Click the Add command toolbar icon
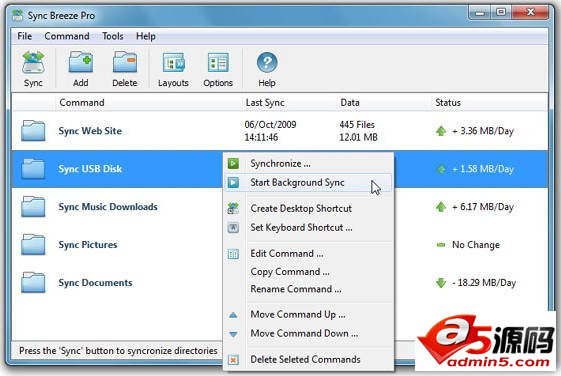561x376 pixels. point(81,62)
